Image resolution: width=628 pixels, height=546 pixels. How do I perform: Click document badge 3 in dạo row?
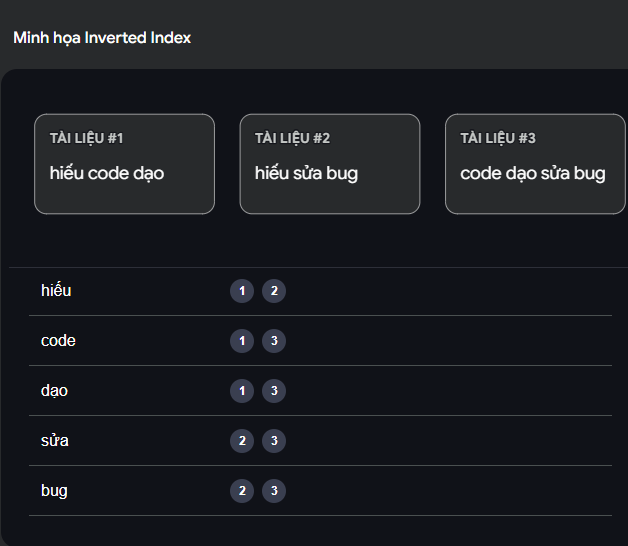pyautogui.click(x=274, y=391)
